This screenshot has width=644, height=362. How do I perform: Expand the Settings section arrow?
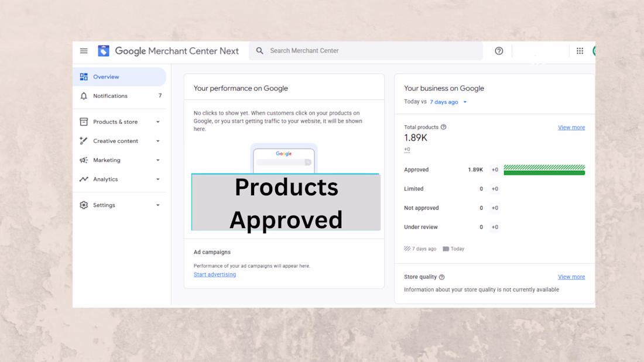157,205
